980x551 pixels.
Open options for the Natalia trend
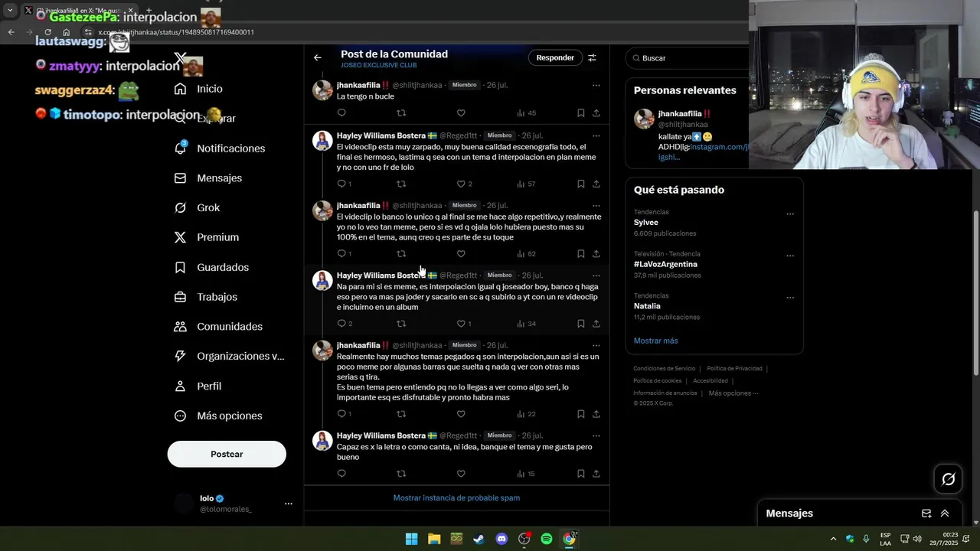tap(790, 298)
